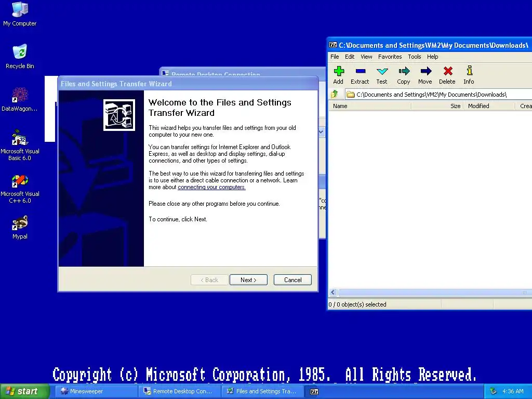Click Next in the Transfer Wizard
Viewport: 532px width, 399px height.
tap(248, 280)
